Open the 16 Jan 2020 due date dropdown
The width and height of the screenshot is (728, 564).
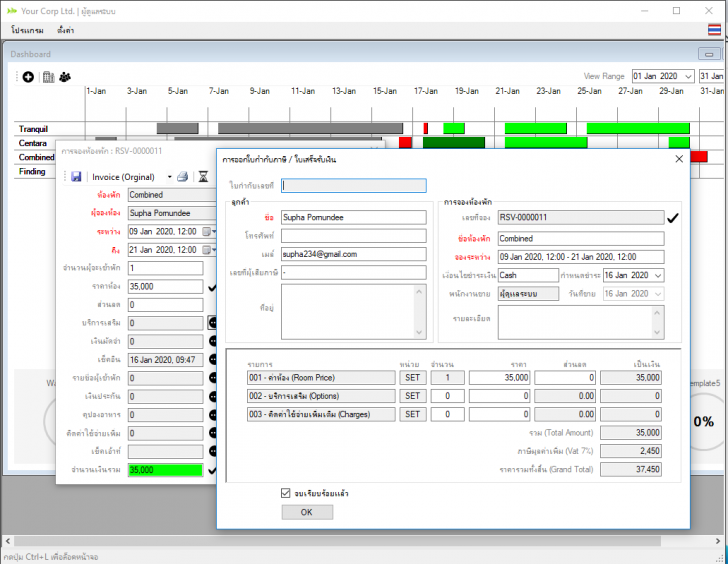[657, 275]
